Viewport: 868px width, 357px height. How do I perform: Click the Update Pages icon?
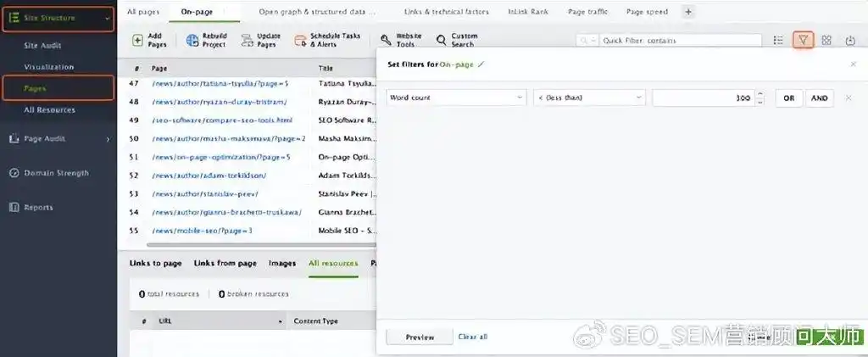[247, 41]
